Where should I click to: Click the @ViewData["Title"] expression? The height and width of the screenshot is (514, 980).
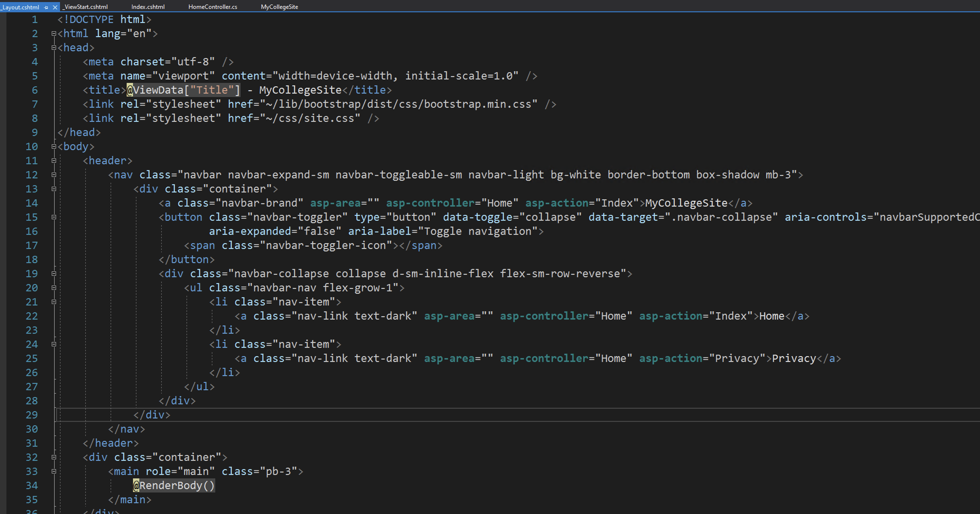point(183,90)
